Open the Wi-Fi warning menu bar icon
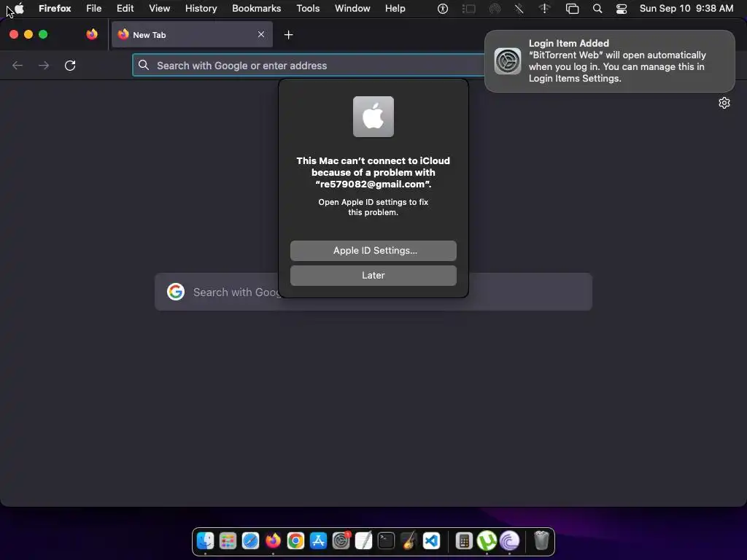This screenshot has width=747, height=560. tap(544, 9)
